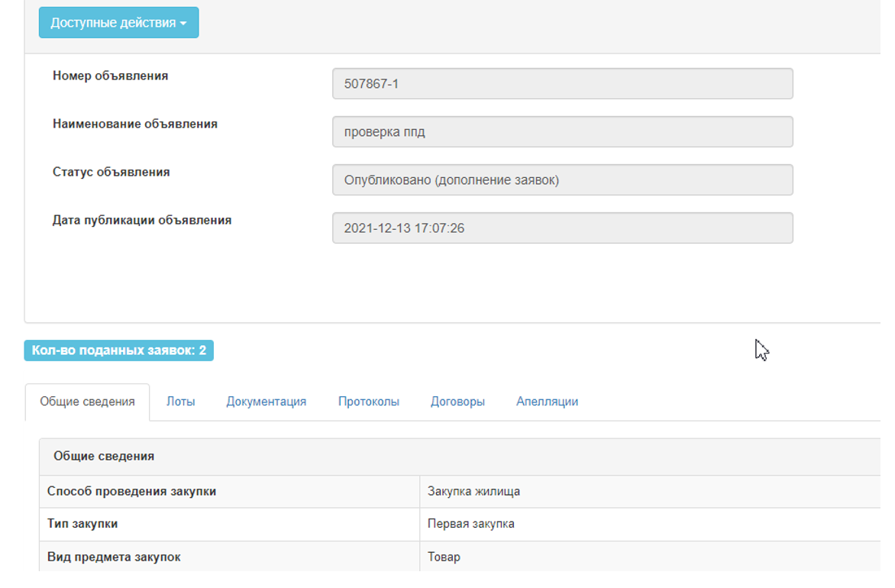
Task: Select the 'Способ проведения закупки' row label
Action: coord(131,492)
